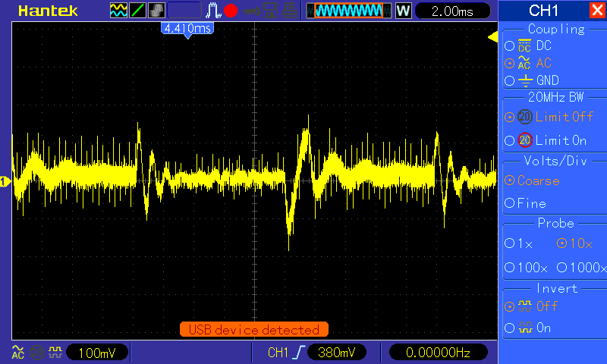Screen dimensions: 607x364
Task: Set probe attenuation to 10x
Action: 574,243
